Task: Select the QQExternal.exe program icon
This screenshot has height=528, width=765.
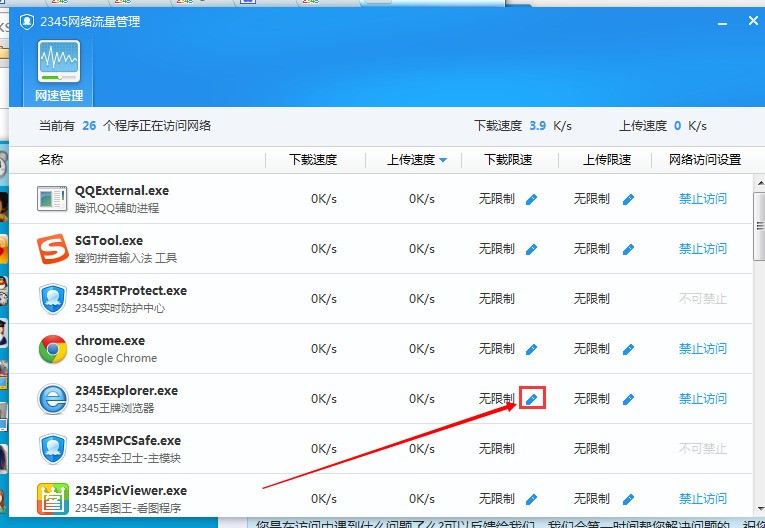Action: [52, 199]
